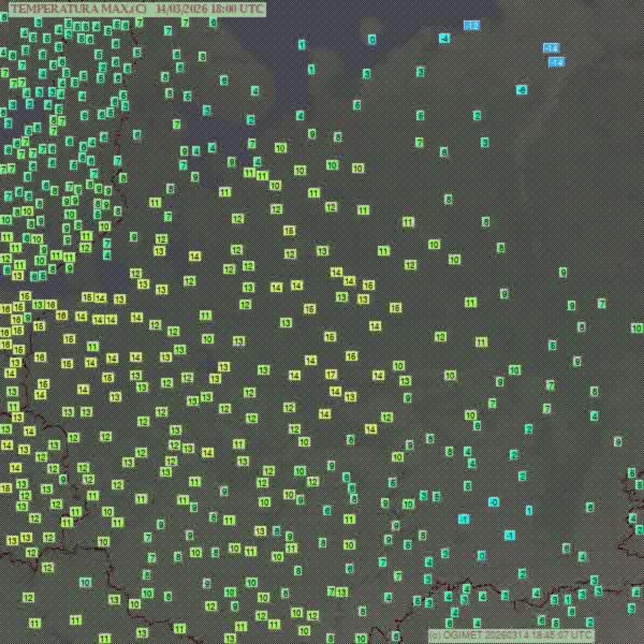Select the 13 marker touching a 7 marker
This screenshot has width=644, height=644.
pyautogui.click(x=342, y=592)
